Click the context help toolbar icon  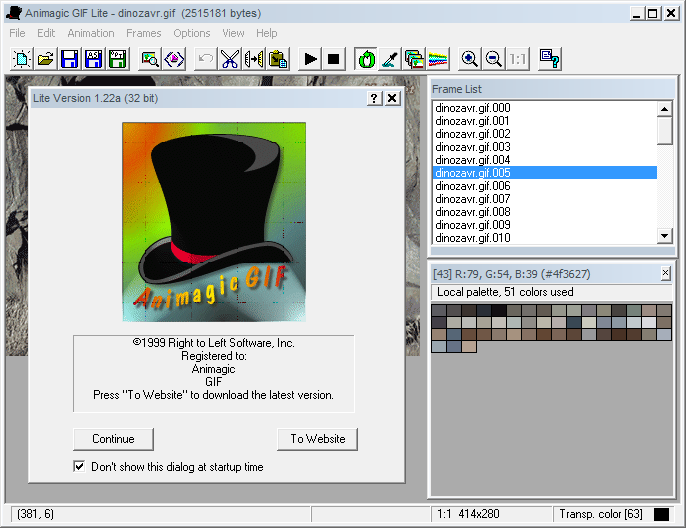(549, 59)
